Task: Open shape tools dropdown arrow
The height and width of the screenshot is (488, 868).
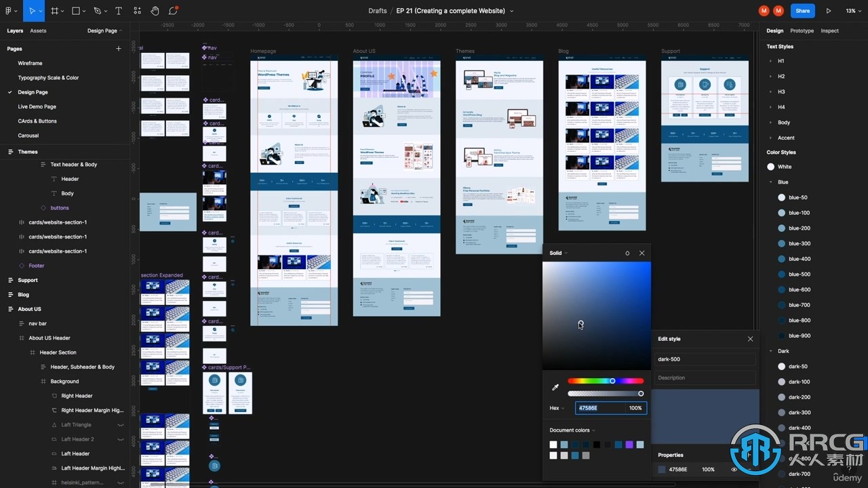Action: pyautogui.click(x=85, y=12)
